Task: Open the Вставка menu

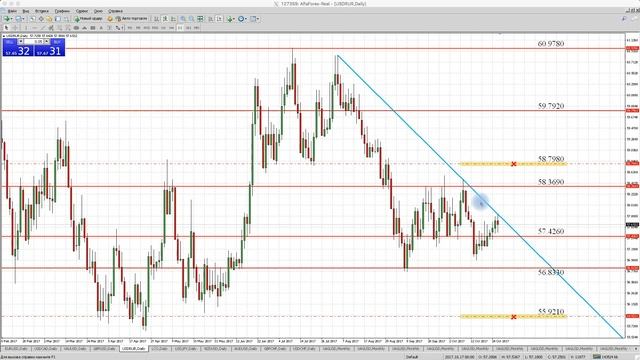Action: coord(42,11)
